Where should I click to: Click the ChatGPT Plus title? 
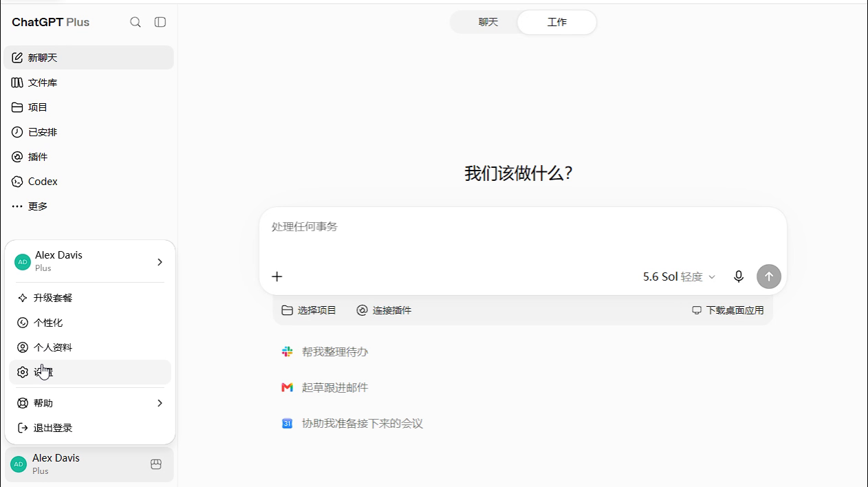[x=51, y=22]
